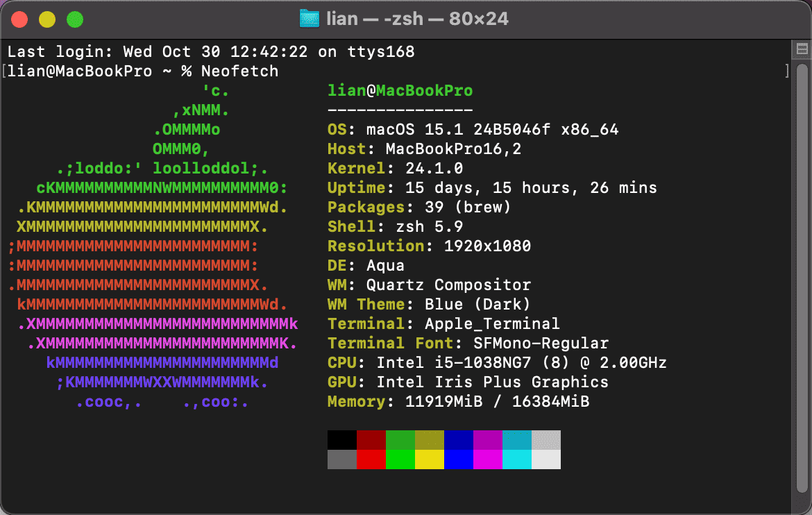
Task: Click the bright cyan color block
Action: 517,459
